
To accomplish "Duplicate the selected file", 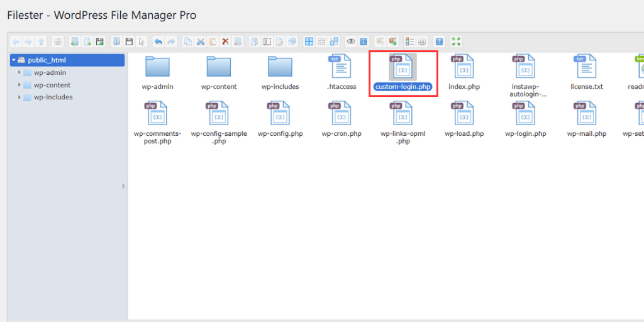I will pyautogui.click(x=255, y=42).
